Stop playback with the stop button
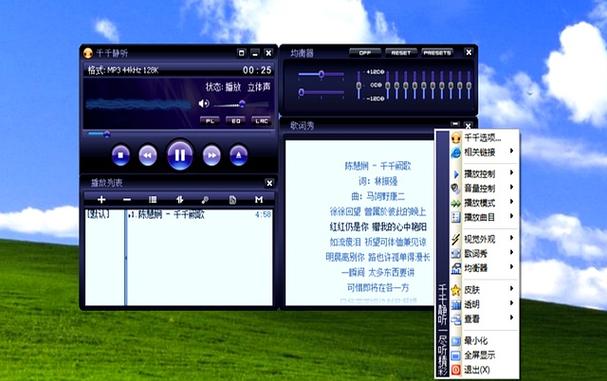The width and height of the screenshot is (607, 381). (120, 155)
